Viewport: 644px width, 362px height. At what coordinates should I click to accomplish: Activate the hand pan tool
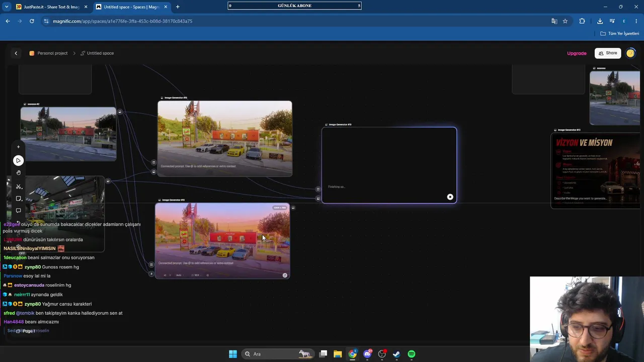[x=18, y=173]
